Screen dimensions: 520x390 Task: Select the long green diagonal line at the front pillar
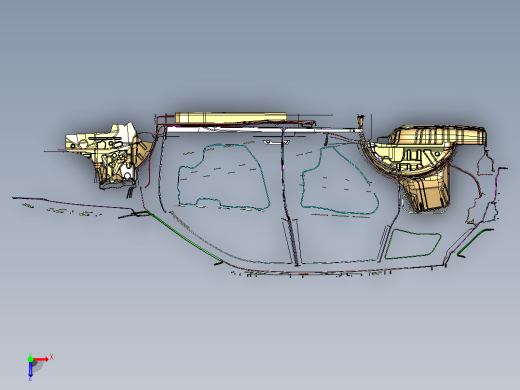pyautogui.click(x=184, y=237)
